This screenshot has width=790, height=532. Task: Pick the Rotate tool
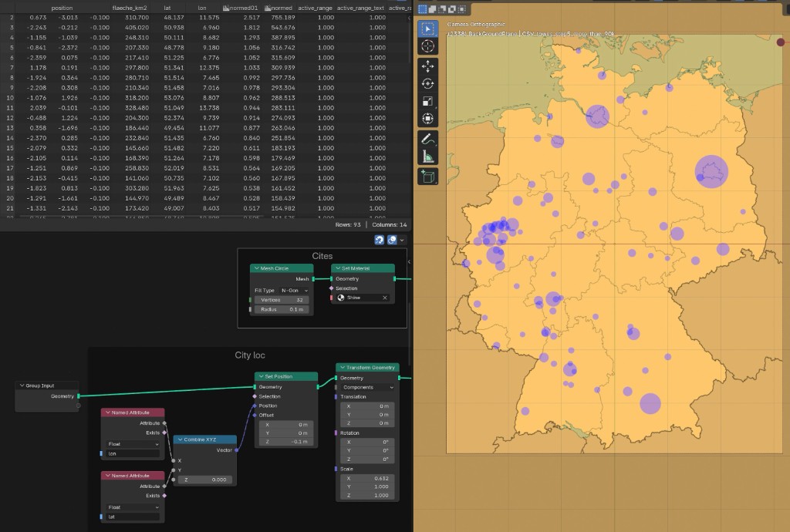pos(427,84)
